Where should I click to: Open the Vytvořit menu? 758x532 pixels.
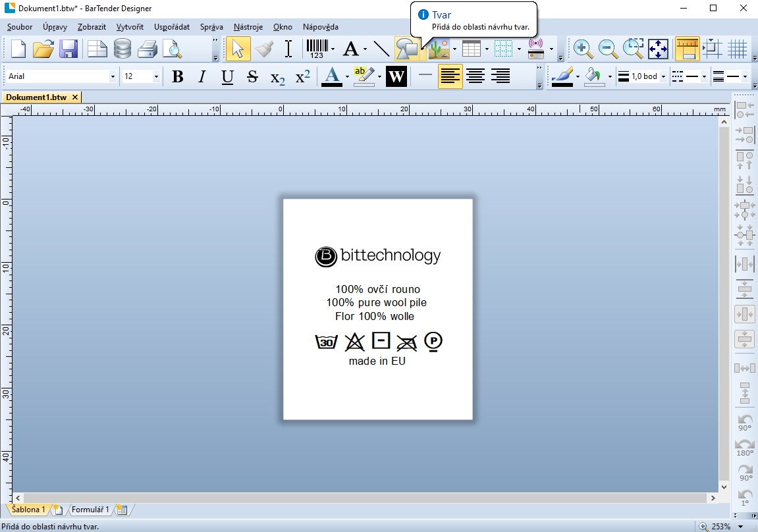[130, 27]
